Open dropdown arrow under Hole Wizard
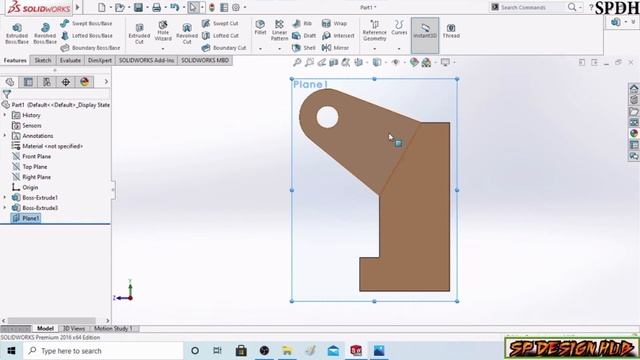 pos(163,49)
